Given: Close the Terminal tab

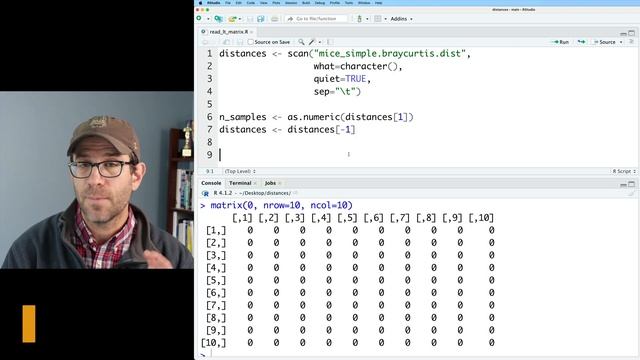Looking at the screenshot, I should point(255,183).
